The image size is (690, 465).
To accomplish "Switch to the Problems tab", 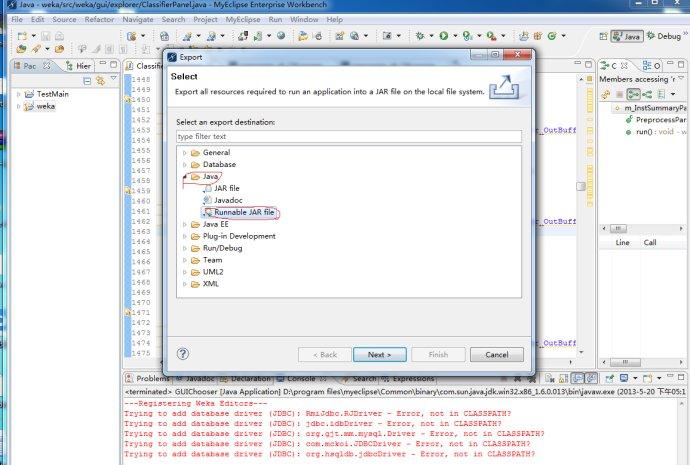I will point(147,378).
